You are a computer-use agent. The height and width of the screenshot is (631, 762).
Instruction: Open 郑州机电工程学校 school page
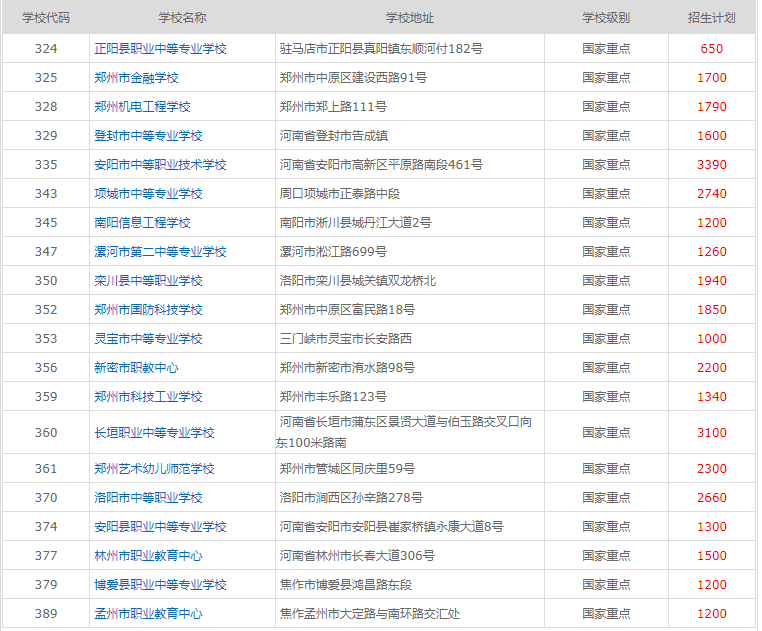[142, 107]
